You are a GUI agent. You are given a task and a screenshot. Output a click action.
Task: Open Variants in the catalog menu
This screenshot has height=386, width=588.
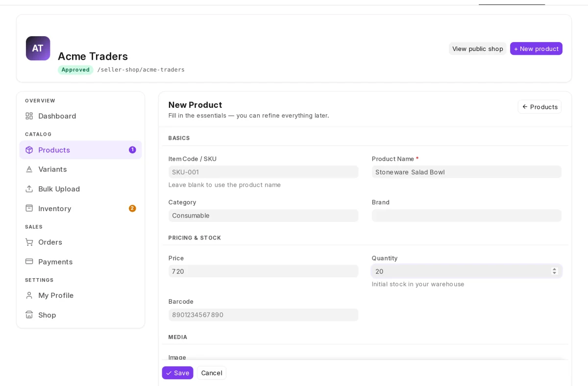80,169
